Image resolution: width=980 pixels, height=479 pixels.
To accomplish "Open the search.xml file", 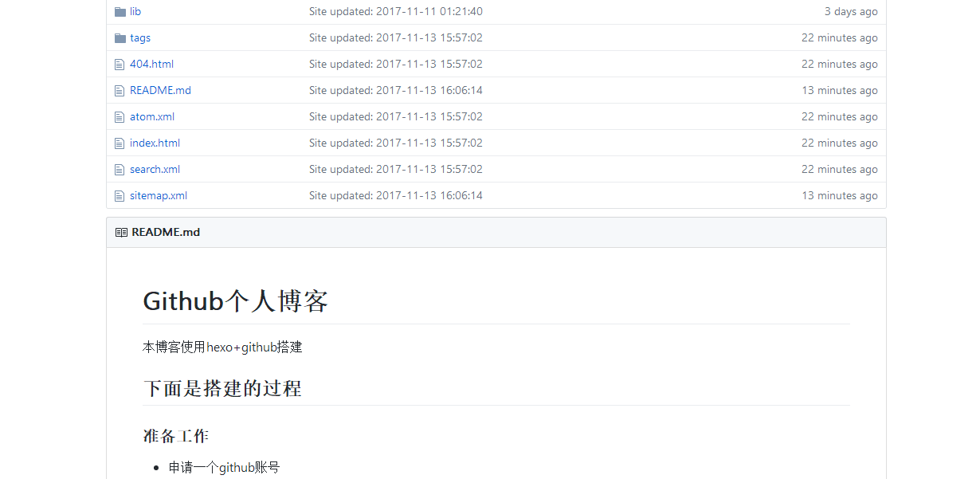I will 155,170.
